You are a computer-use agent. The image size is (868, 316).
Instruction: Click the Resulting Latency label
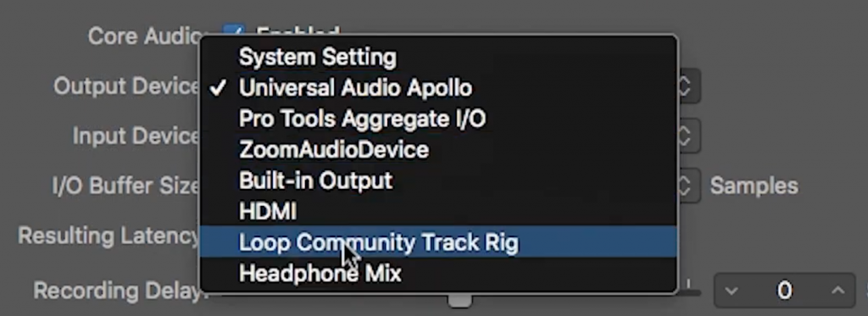tap(109, 236)
